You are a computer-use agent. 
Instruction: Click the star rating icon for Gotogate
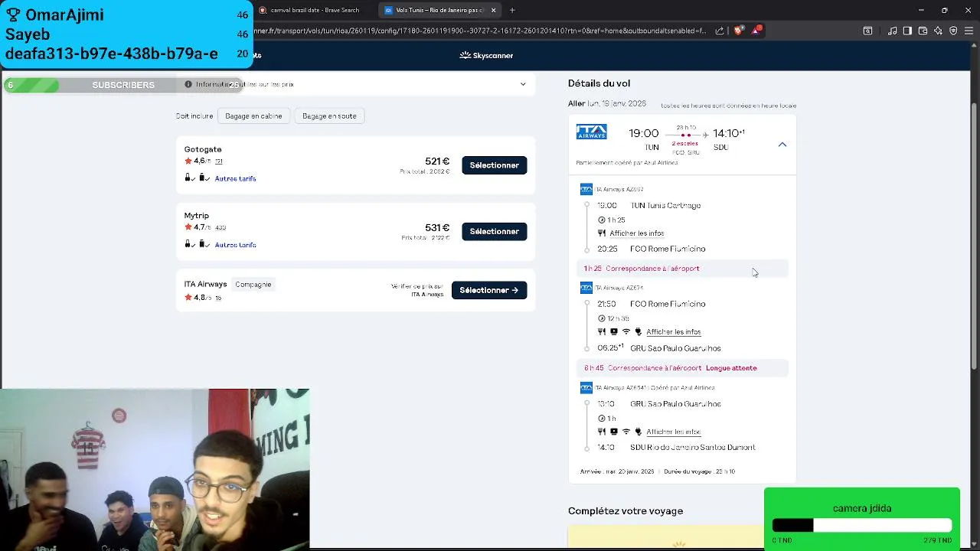(188, 161)
